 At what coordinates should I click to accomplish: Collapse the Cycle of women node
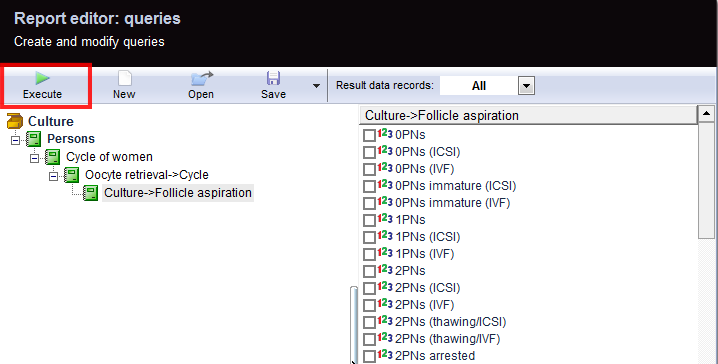click(34, 158)
